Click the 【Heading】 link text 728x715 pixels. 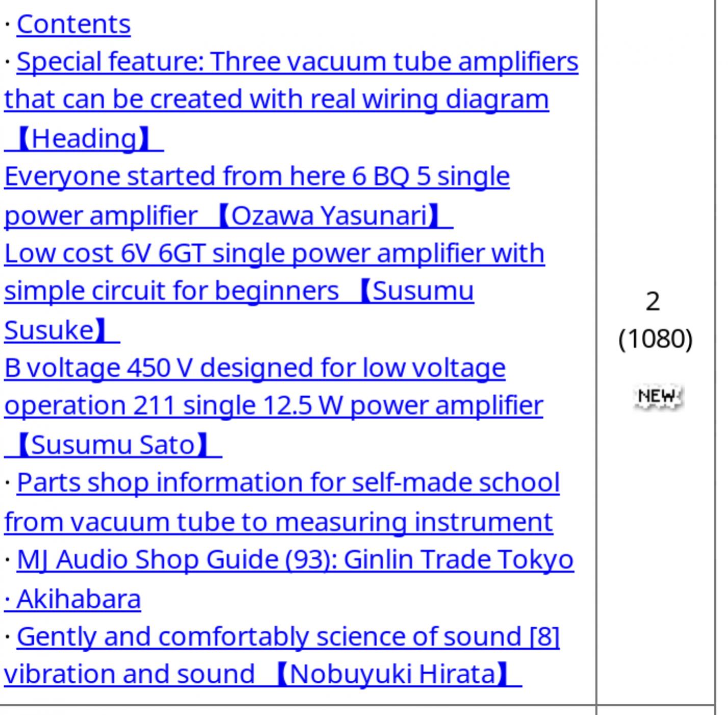[84, 139]
